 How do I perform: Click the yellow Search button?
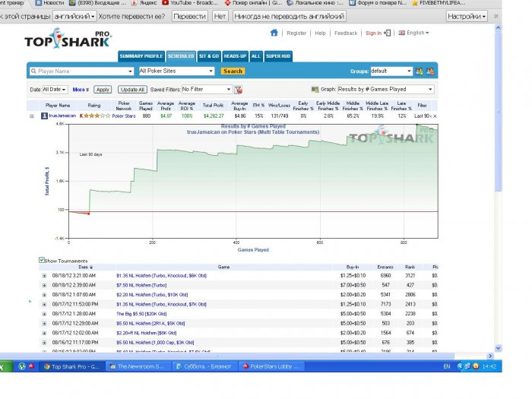tap(233, 71)
